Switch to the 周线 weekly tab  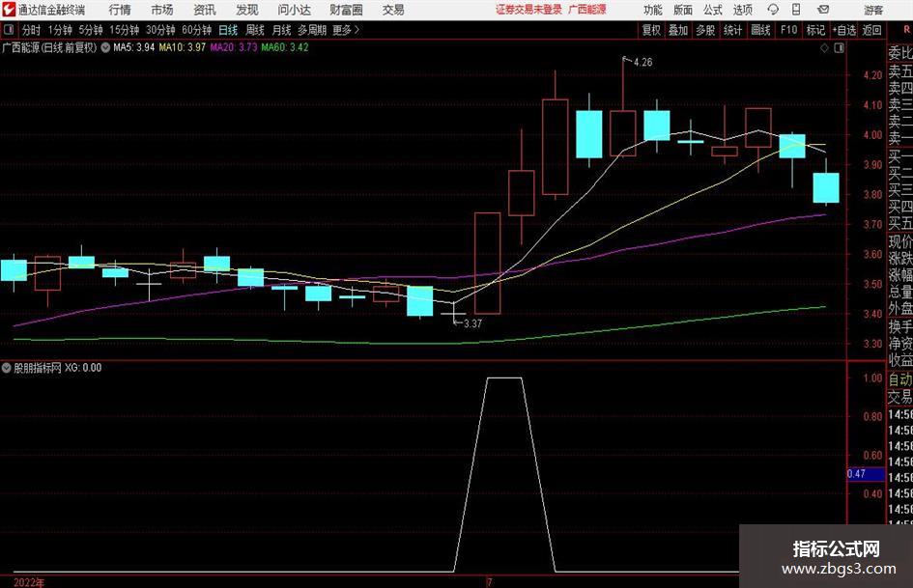255,30
